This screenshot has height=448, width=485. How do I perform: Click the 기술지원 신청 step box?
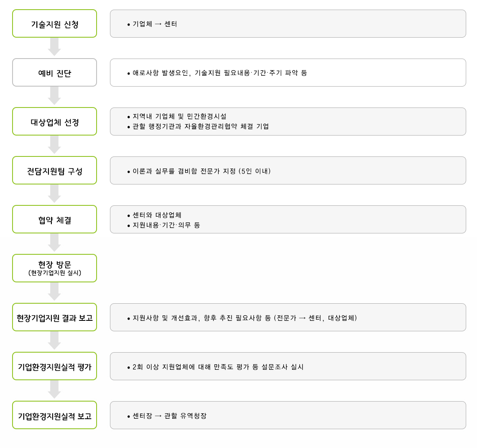[x=54, y=23]
